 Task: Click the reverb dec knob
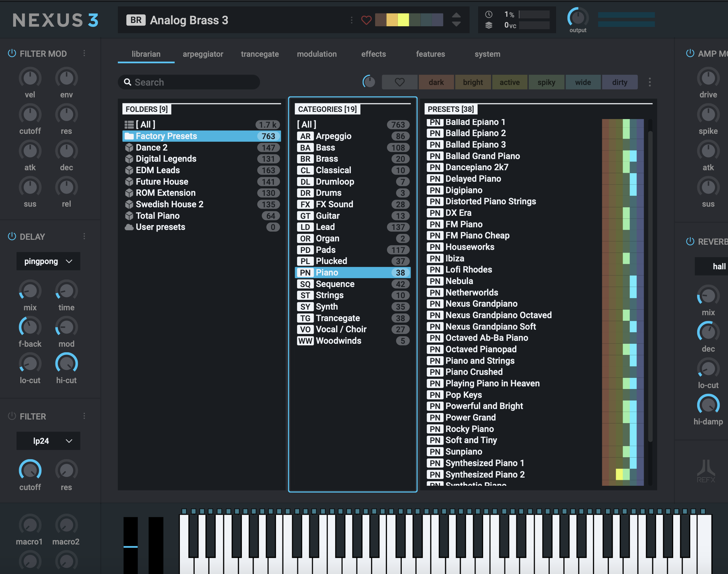(708, 332)
